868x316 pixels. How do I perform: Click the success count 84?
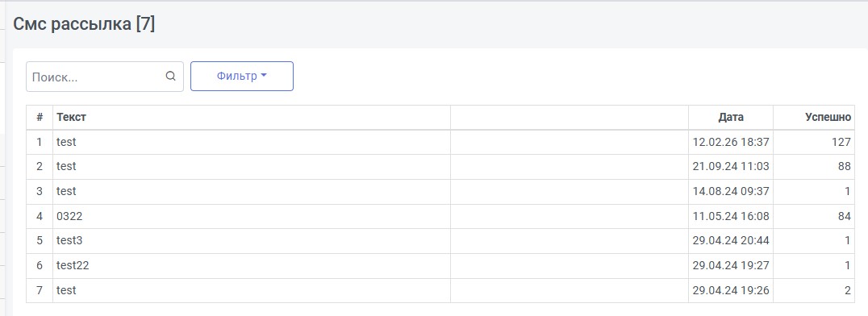click(x=844, y=216)
